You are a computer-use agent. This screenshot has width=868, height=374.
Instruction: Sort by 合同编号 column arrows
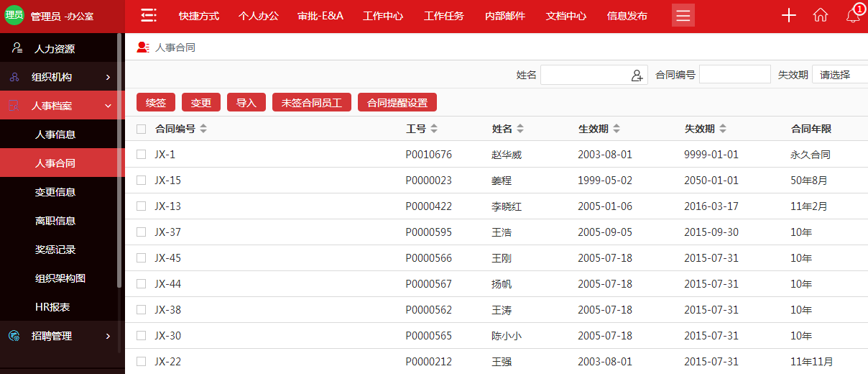(x=203, y=129)
